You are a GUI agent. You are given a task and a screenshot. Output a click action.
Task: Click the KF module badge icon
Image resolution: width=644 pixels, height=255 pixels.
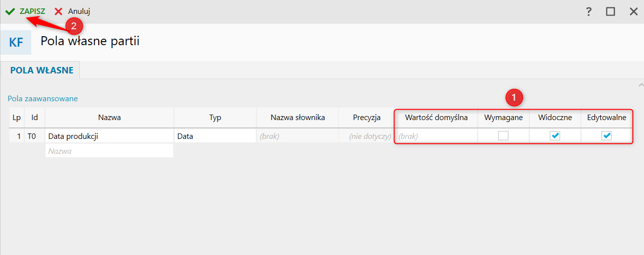tap(16, 42)
